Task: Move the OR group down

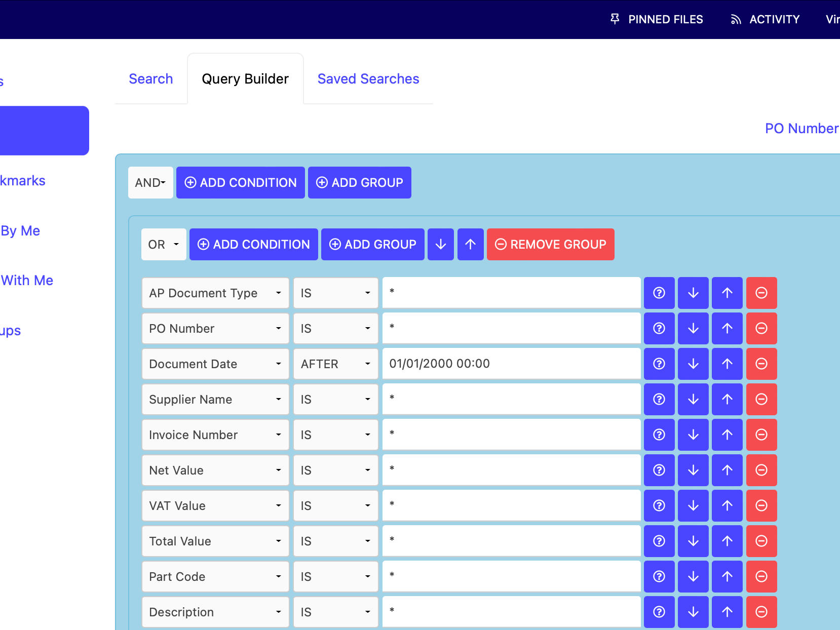Action: pyautogui.click(x=441, y=244)
